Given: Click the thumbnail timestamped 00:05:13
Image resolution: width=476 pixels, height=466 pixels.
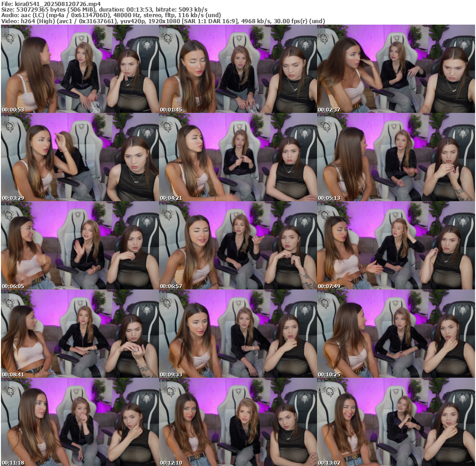Looking at the screenshot, I should pyautogui.click(x=396, y=157).
